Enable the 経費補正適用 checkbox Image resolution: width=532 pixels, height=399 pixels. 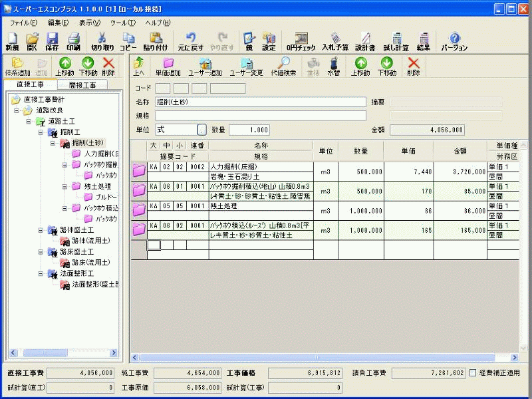click(x=473, y=372)
